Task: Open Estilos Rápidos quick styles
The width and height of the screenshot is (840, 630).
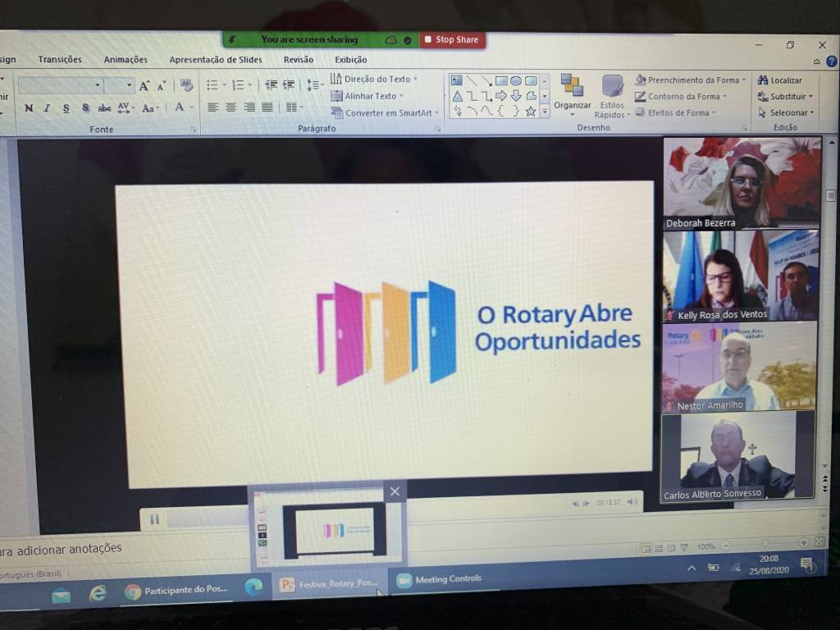Action: (x=612, y=94)
